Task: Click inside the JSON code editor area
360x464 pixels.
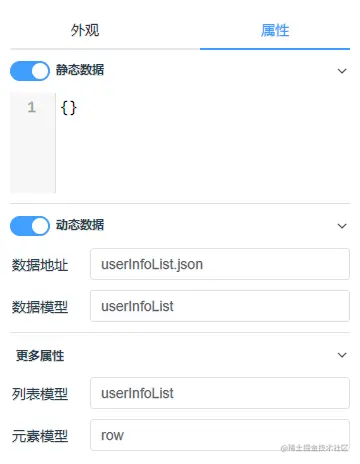Action: pos(203,143)
